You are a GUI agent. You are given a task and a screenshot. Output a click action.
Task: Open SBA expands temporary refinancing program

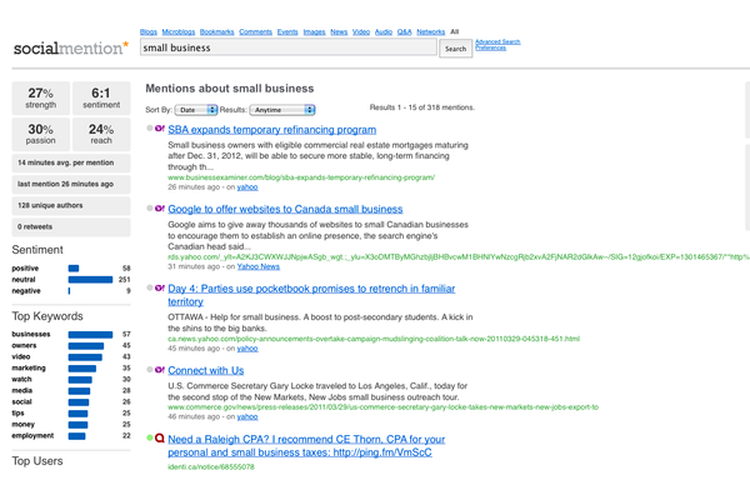click(272, 130)
